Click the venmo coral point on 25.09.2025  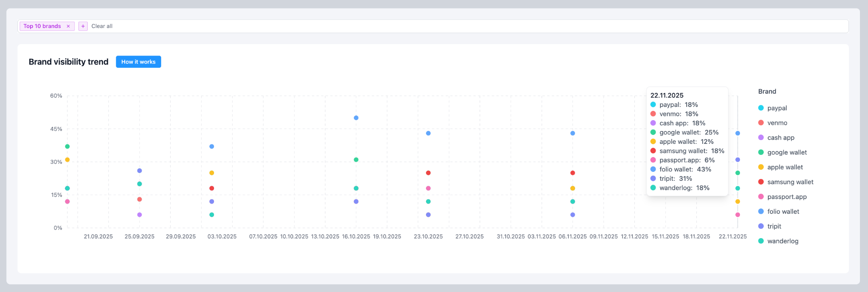[139, 199]
